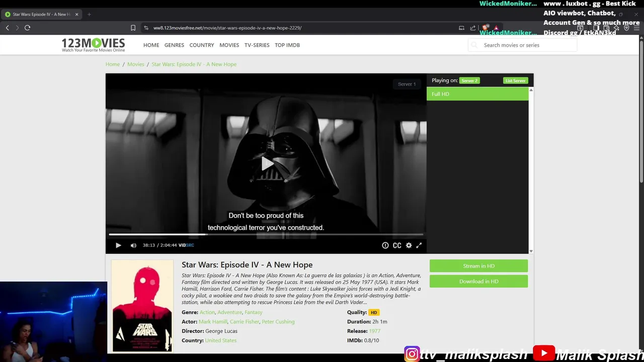The height and width of the screenshot is (362, 644).
Task: Open the List Server button
Action: point(516,80)
